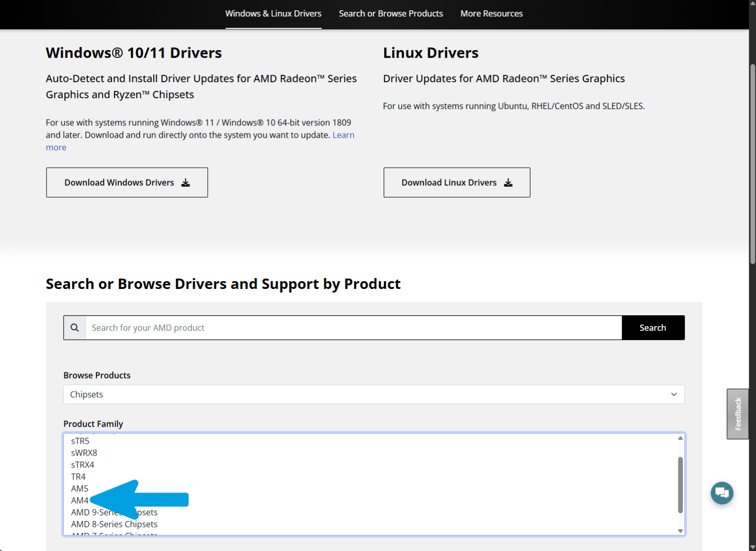Go to More Resources tab
Viewport: 756px width, 551px height.
coord(491,13)
